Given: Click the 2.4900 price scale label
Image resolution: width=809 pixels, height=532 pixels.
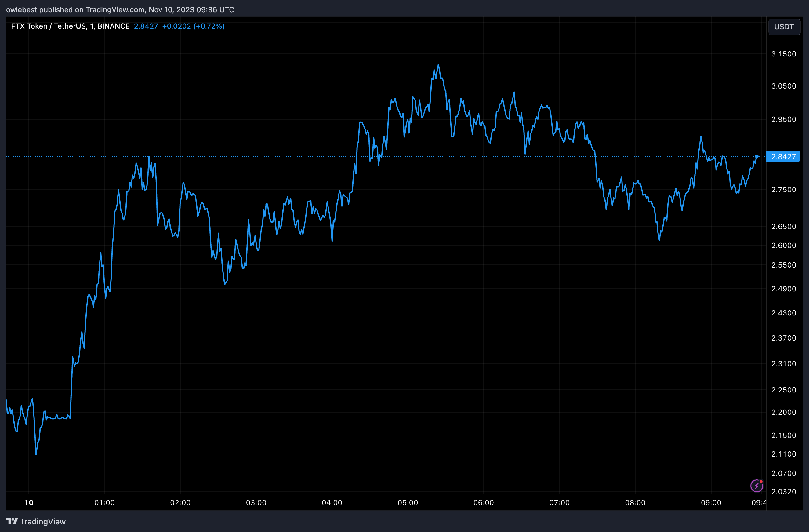Looking at the screenshot, I should (783, 289).
